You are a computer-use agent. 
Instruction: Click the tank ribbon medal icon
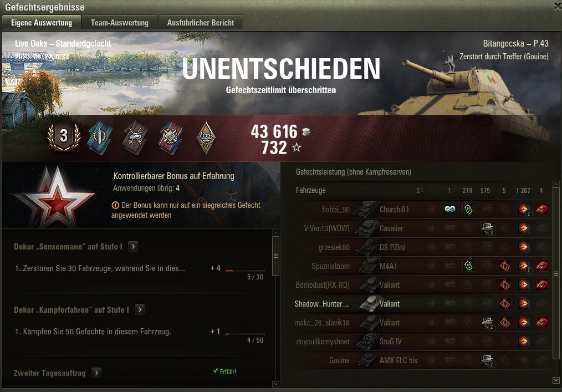pyautogui.click(x=135, y=138)
